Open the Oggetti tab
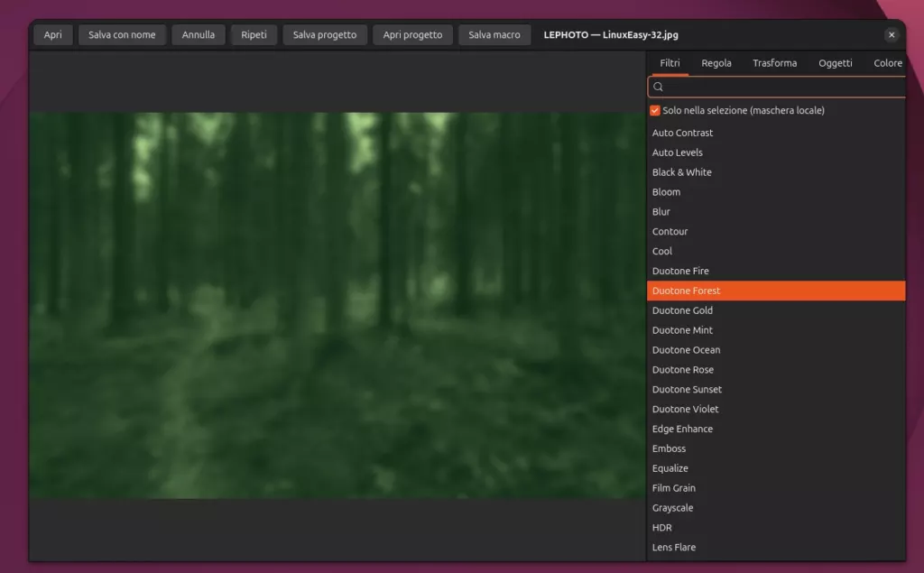This screenshot has height=573, width=924. click(835, 63)
